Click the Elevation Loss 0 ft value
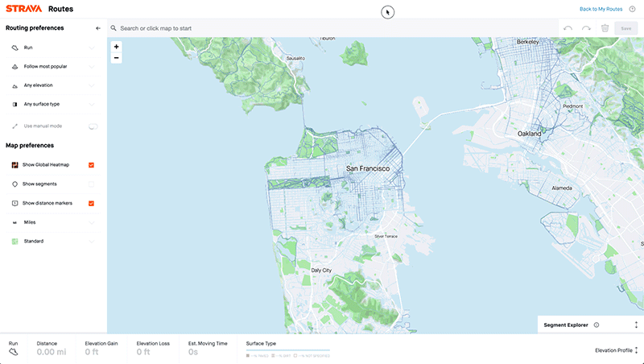The height and width of the screenshot is (364, 644). [x=143, y=352]
